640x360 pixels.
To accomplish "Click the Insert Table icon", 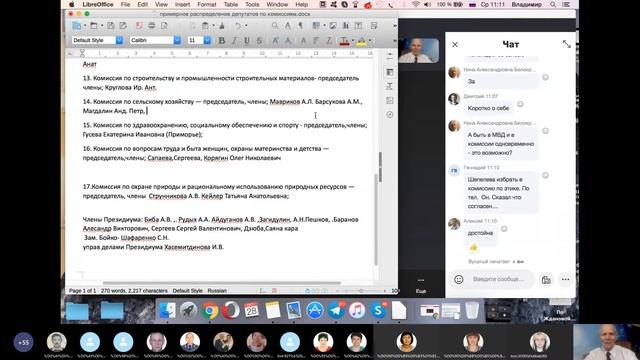I will (x=316, y=26).
